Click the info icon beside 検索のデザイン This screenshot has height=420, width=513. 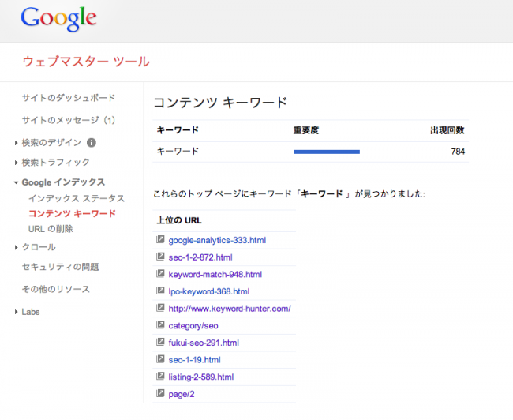tap(92, 143)
